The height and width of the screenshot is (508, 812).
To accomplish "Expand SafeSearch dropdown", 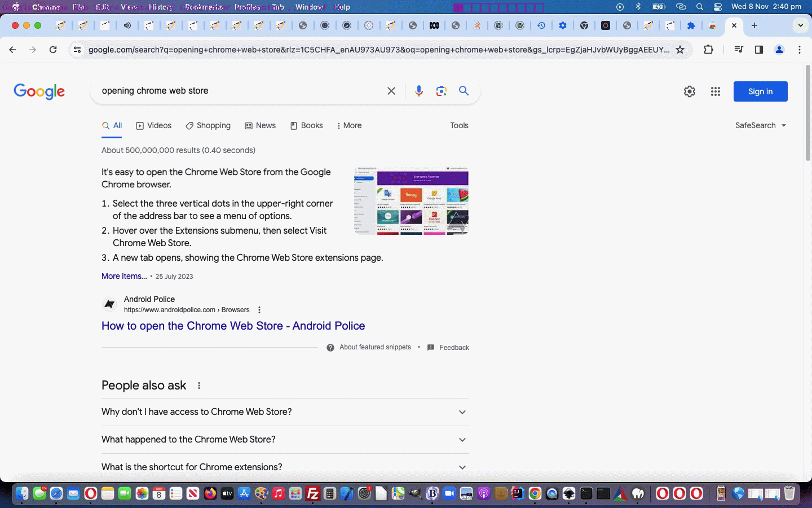I will (x=761, y=125).
